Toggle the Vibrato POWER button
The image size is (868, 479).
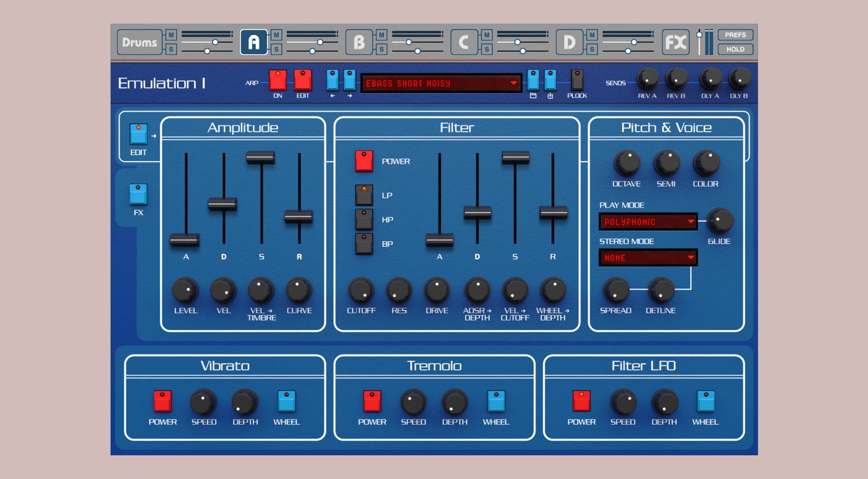tap(162, 401)
